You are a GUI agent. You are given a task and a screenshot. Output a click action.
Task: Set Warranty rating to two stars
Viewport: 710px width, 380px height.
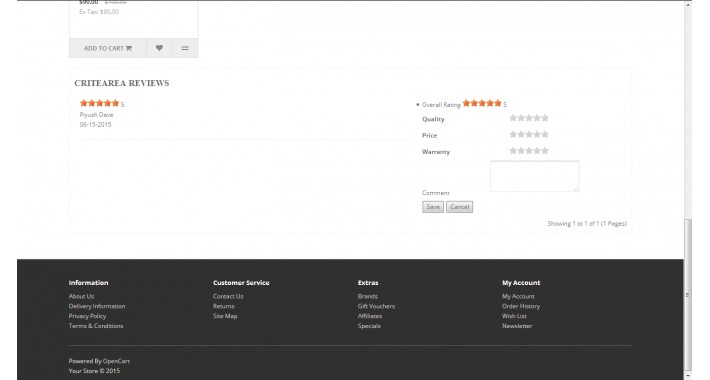521,151
